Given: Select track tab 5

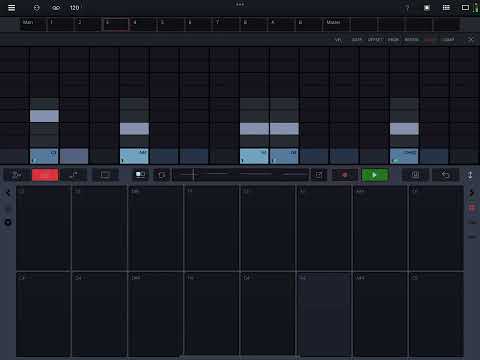Looking at the screenshot, I should [x=171, y=24].
